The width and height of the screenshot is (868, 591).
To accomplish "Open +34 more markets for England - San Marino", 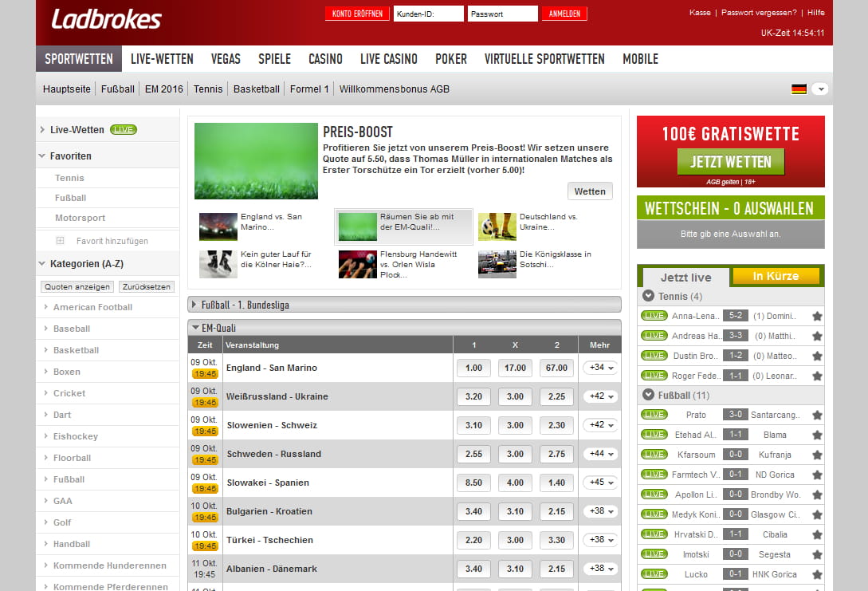I will pyautogui.click(x=600, y=367).
